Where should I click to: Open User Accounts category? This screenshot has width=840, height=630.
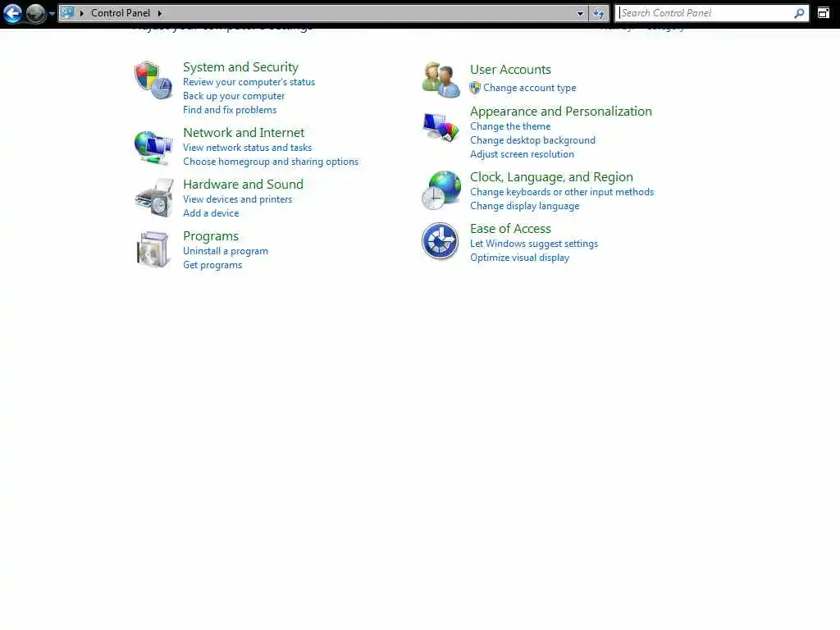(510, 70)
